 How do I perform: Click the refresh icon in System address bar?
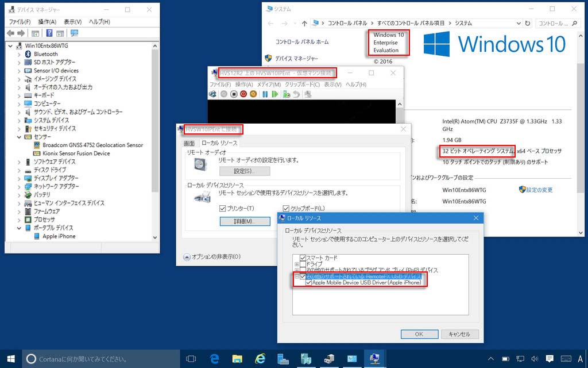[x=528, y=23]
